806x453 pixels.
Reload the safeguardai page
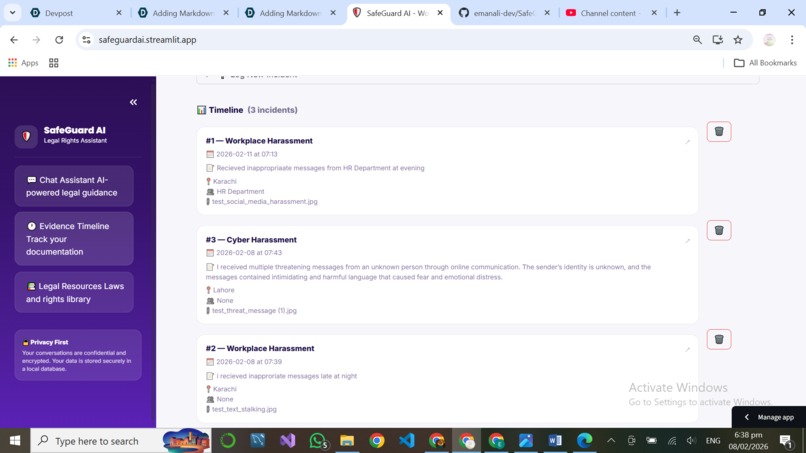59,40
